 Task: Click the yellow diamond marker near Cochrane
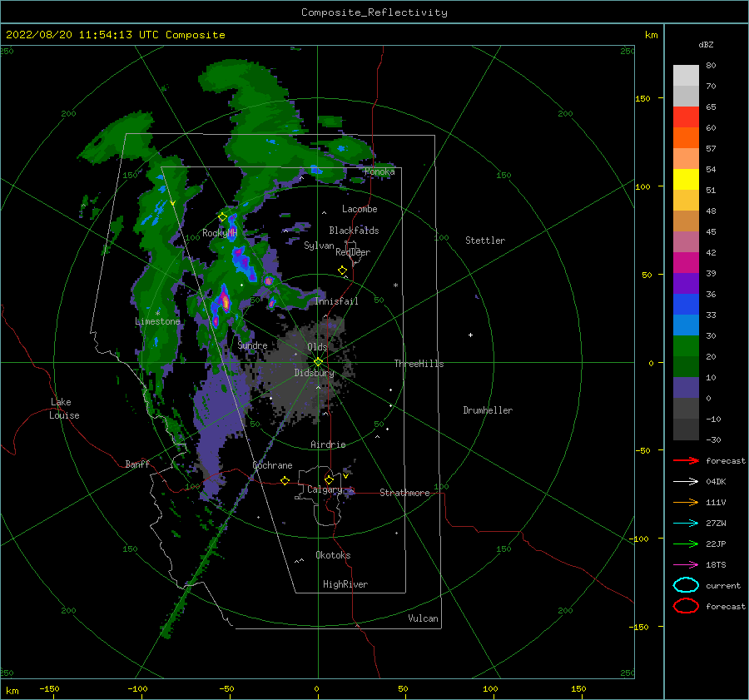coord(285,480)
